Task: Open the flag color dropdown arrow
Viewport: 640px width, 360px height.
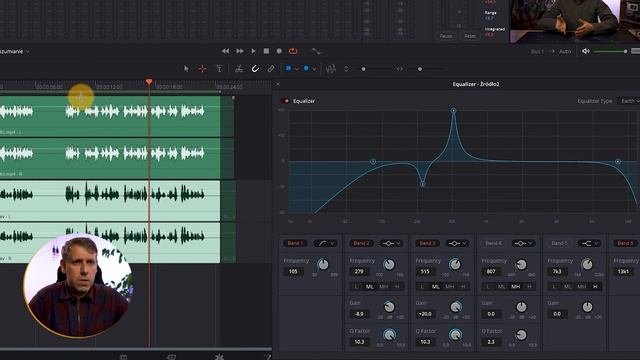Action: pos(296,69)
